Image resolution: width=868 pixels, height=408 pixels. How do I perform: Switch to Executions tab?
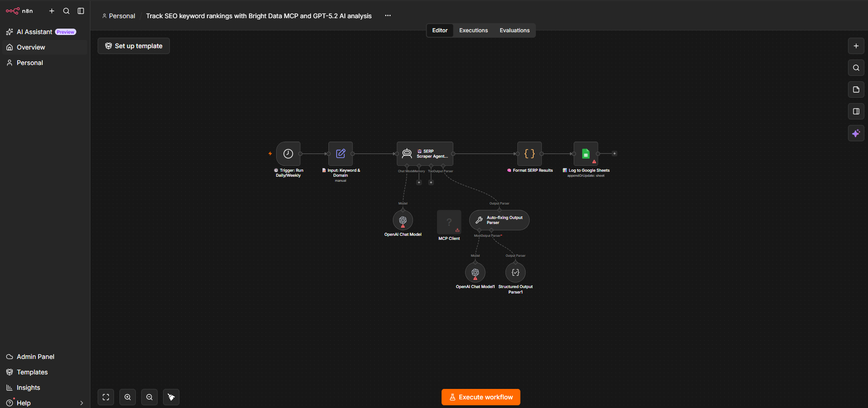pyautogui.click(x=473, y=30)
